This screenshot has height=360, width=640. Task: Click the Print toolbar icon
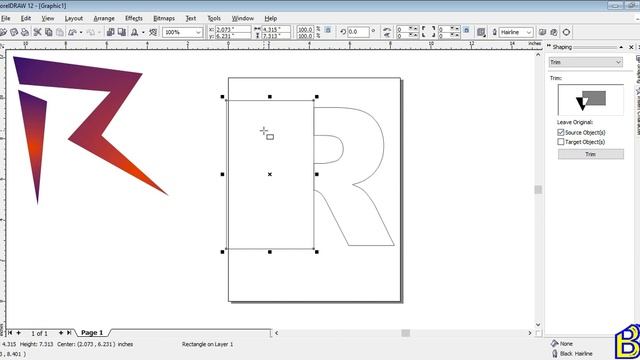[25, 32]
